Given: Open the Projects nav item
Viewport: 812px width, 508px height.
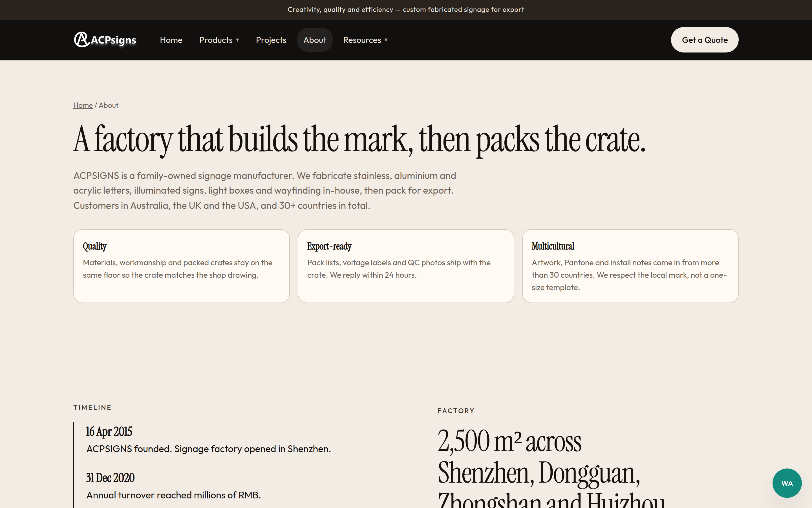Looking at the screenshot, I should pyautogui.click(x=271, y=40).
